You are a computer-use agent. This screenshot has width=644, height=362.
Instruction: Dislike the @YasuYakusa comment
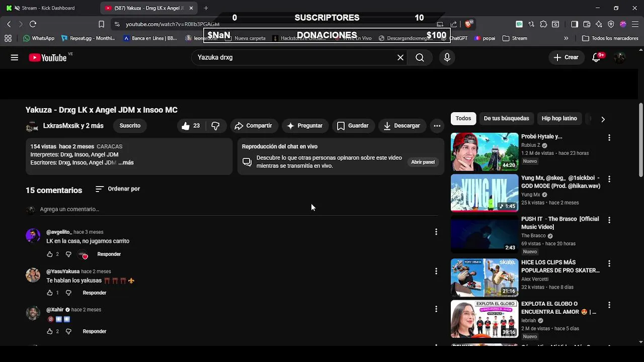pos(68,293)
